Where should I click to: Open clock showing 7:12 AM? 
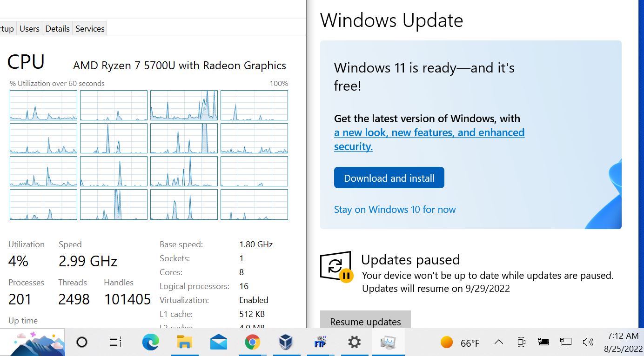[x=623, y=336]
